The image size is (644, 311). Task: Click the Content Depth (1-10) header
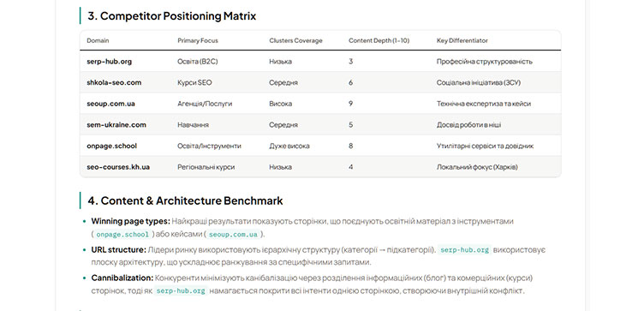point(379,40)
